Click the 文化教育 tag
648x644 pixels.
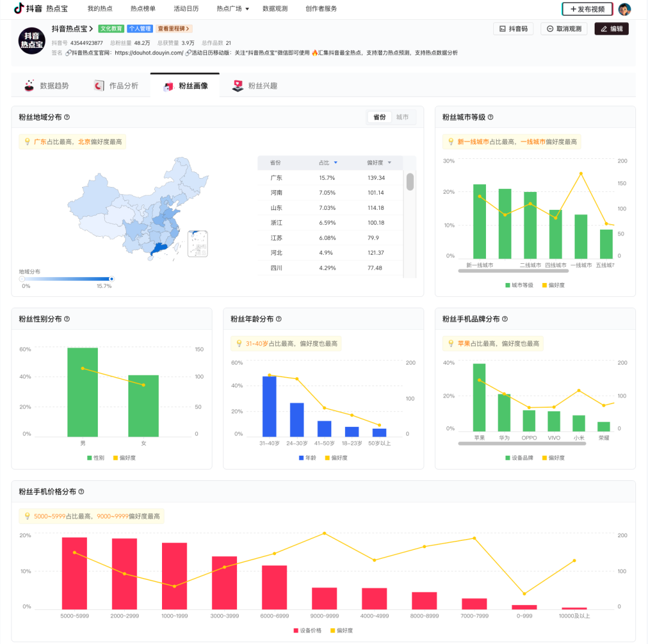111,29
